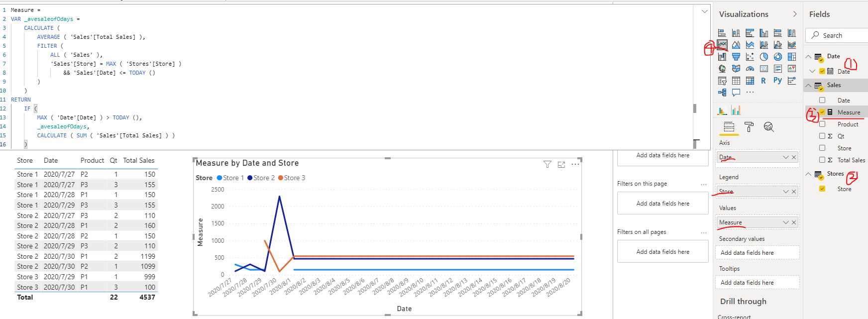
Task: Insert a waterfall chart visual
Action: 722,57
